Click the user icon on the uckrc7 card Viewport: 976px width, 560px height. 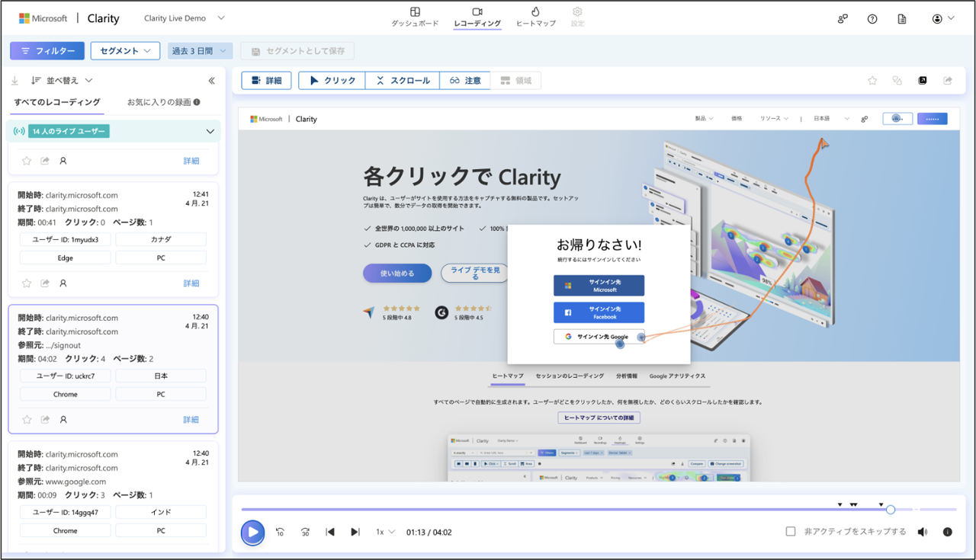click(63, 420)
